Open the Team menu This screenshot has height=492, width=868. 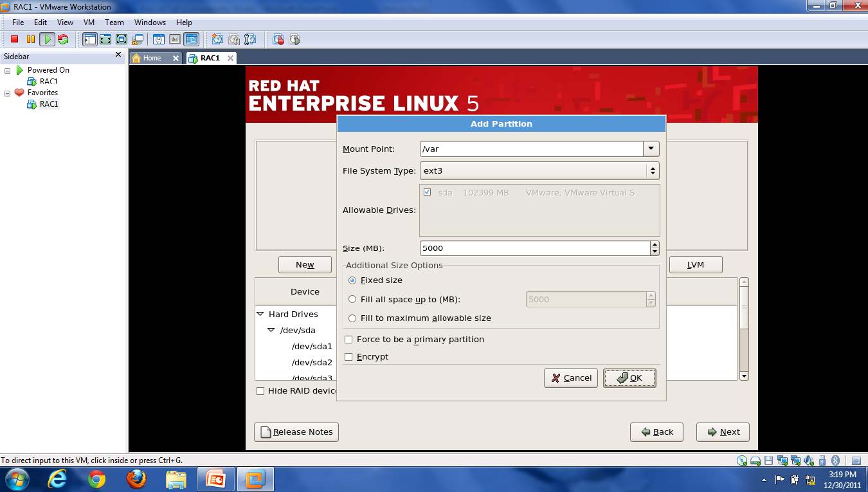114,22
